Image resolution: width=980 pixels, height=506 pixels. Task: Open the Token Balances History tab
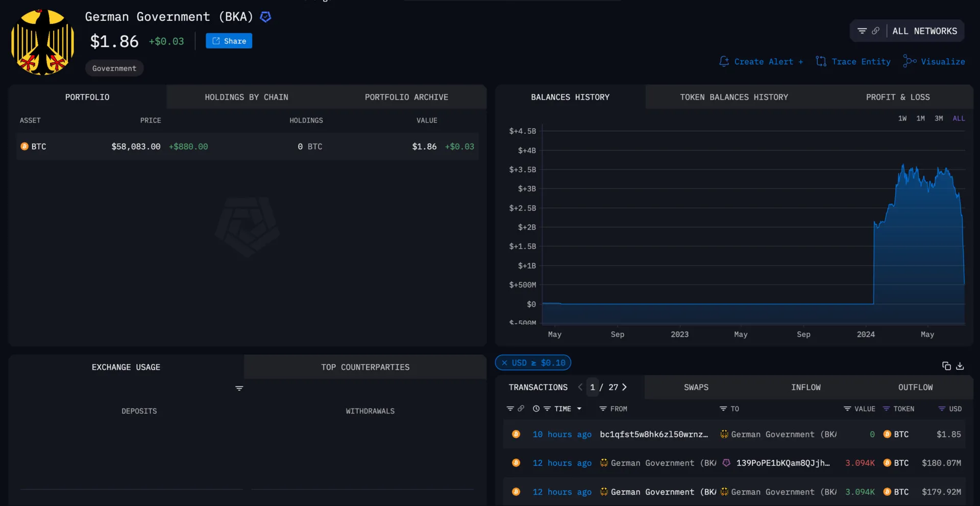point(734,97)
